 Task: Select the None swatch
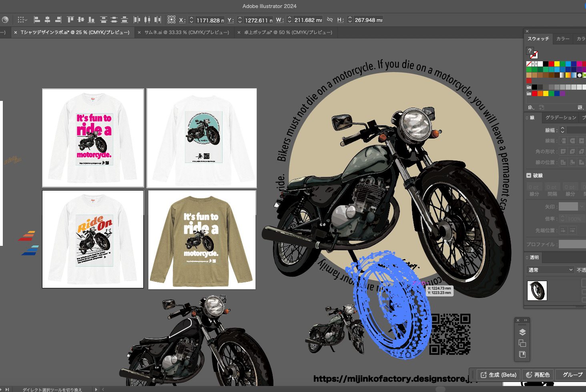[x=529, y=64]
